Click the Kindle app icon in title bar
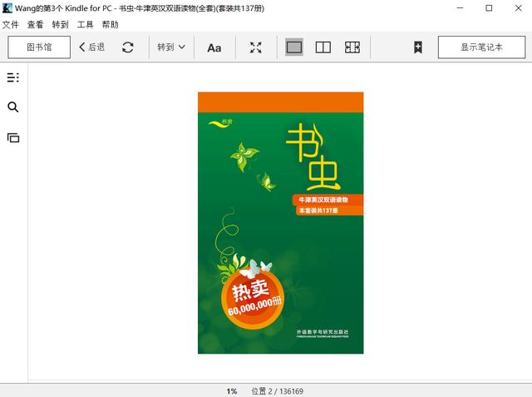532x397 pixels. click(x=7, y=7)
